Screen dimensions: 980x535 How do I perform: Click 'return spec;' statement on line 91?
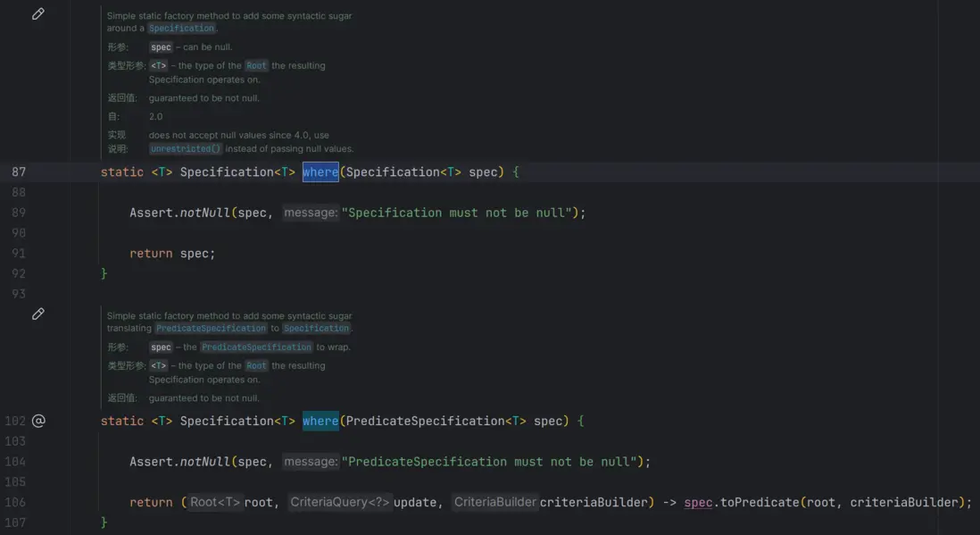pos(172,254)
